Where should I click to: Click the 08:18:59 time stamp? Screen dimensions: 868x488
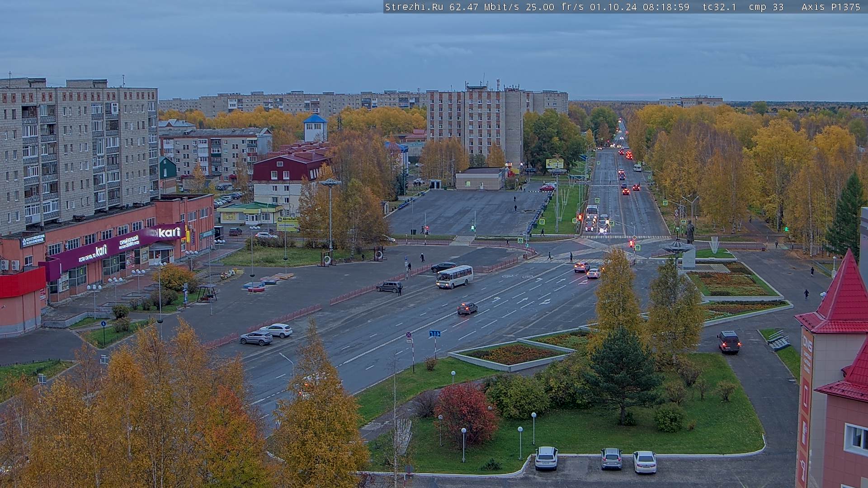(666, 7)
